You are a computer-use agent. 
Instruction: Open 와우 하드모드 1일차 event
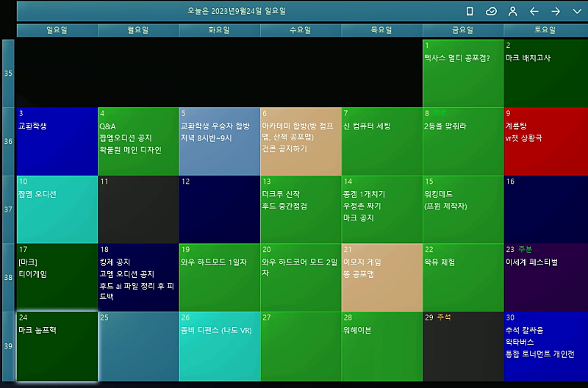tap(214, 262)
